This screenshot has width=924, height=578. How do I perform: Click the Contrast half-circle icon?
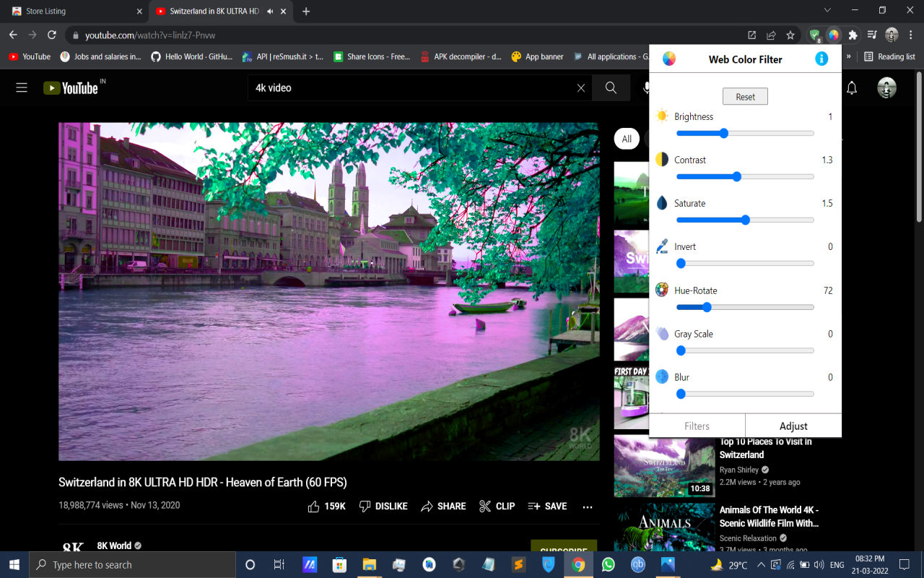(x=661, y=159)
